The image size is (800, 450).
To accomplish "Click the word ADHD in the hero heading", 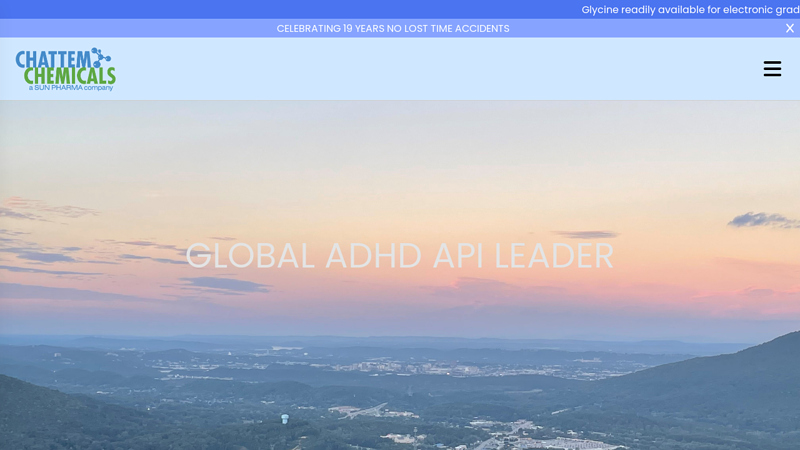I will (373, 256).
